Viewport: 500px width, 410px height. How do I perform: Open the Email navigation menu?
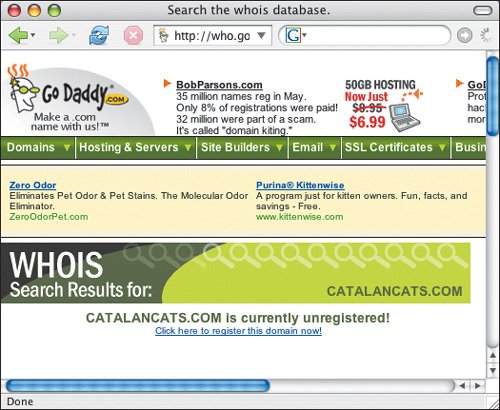click(314, 147)
